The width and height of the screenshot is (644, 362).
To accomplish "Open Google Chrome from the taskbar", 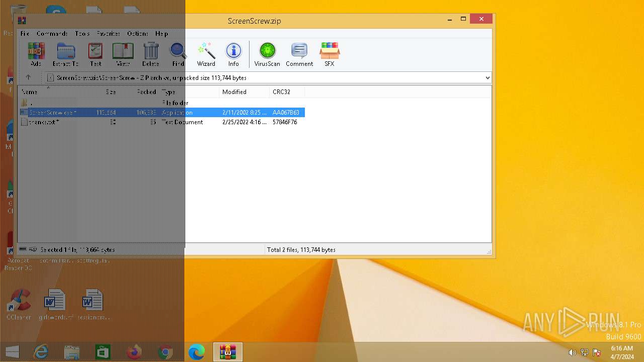I will click(x=165, y=352).
